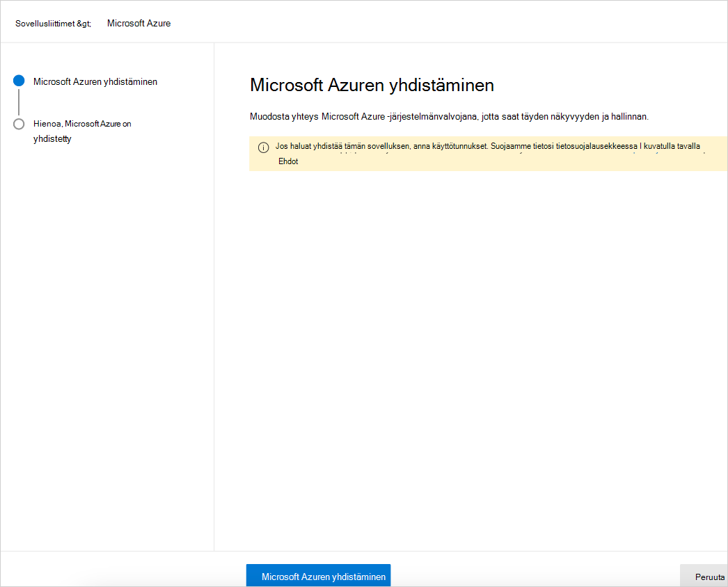Click the 'Microsoft Azuren yhdistäminen' page heading
This screenshot has height=587, width=728.
tap(372, 86)
